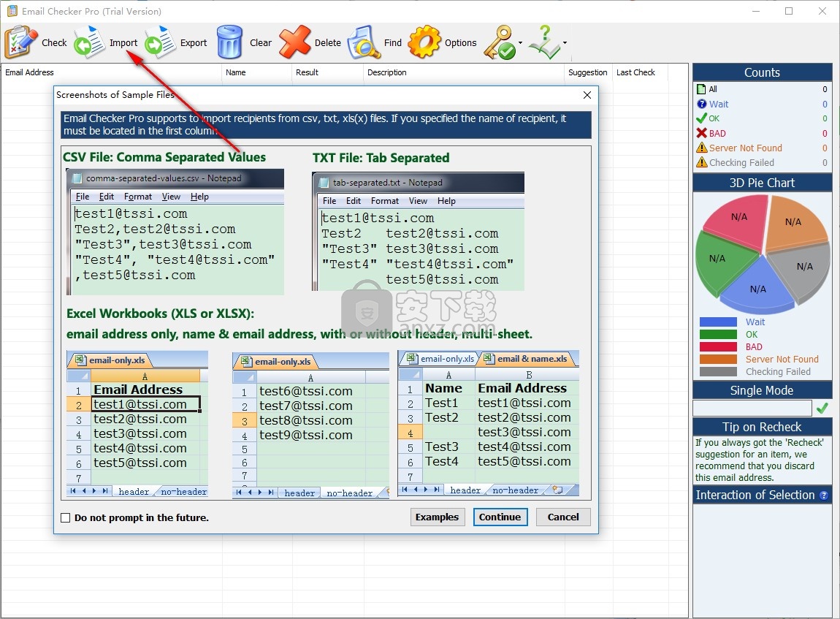Image resolution: width=840 pixels, height=619 pixels.
Task: Close the Screenshots of Sample Files dialog
Action: point(587,95)
